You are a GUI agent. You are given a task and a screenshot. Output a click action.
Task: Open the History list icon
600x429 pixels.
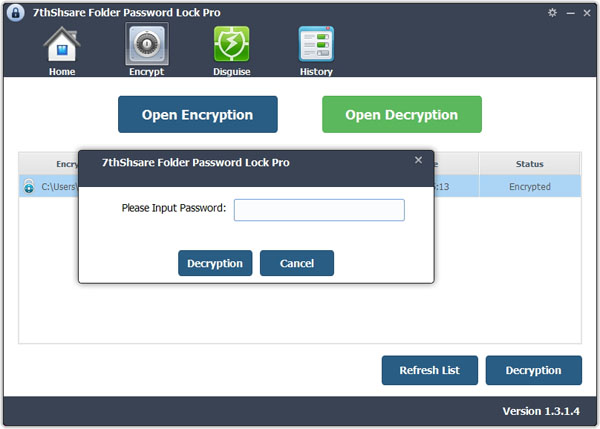316,44
